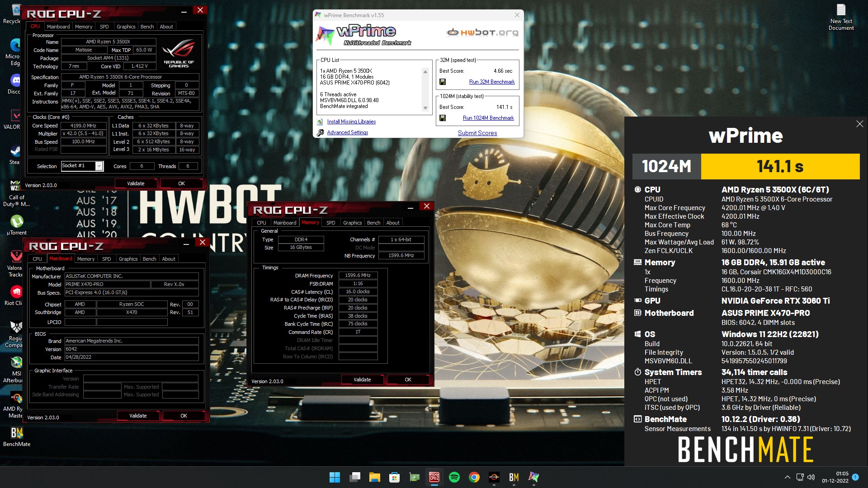
Task: Open the Memory tab in the Mainboard CPU-Z window
Action: pyautogui.click(x=86, y=259)
